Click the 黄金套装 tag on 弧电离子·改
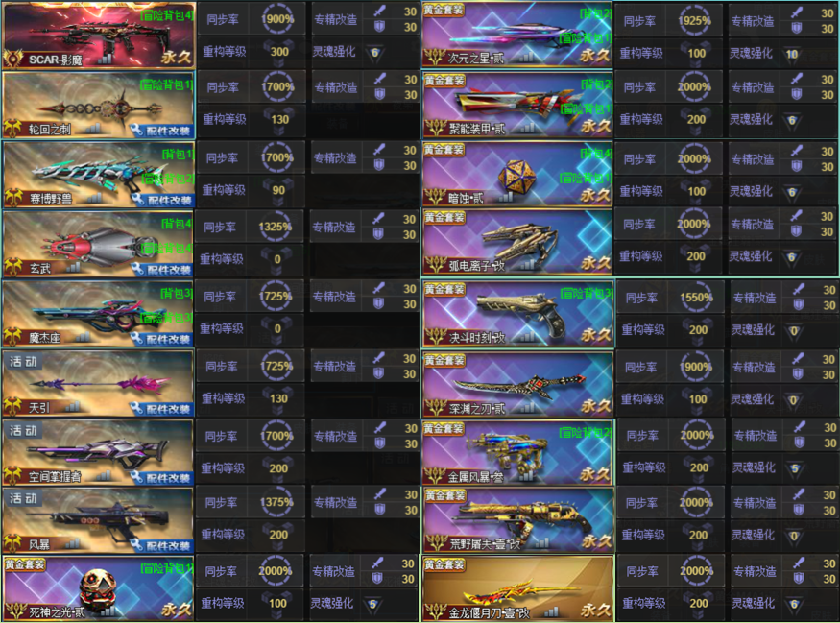The image size is (840, 623). coord(444,218)
